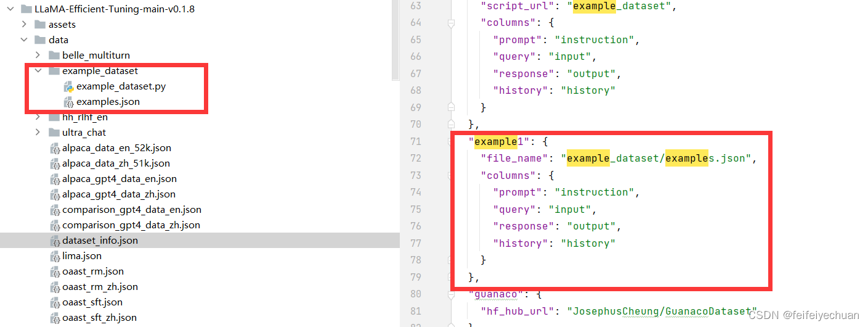Expand the belle_multiturn folder chevron
The height and width of the screenshot is (327, 868).
pos(38,56)
